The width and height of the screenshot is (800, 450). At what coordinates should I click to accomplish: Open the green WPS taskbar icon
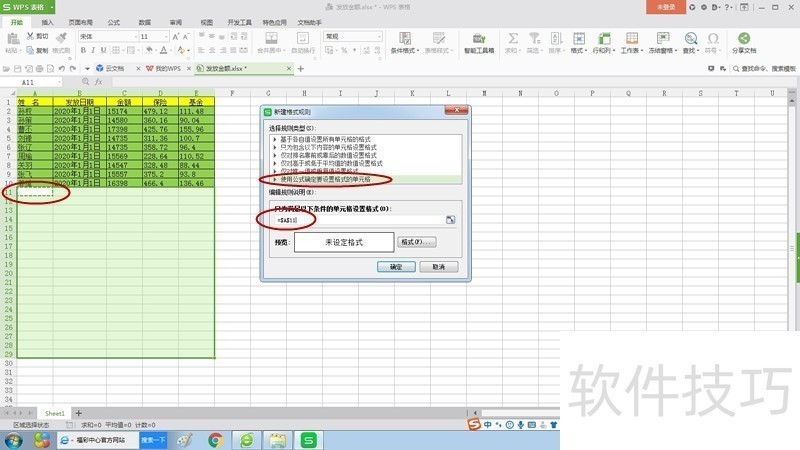(x=309, y=440)
